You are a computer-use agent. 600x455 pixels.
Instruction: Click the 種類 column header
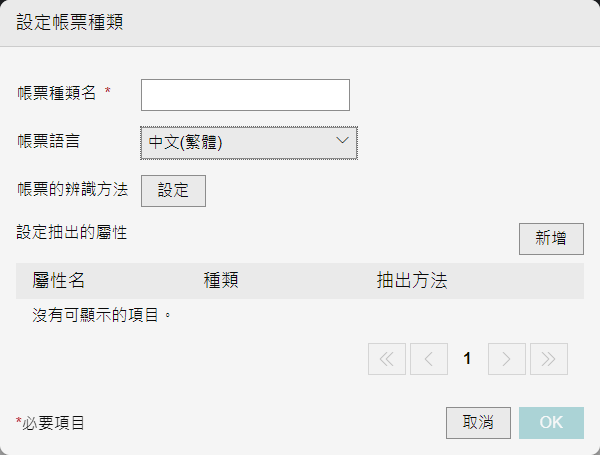pos(221,280)
